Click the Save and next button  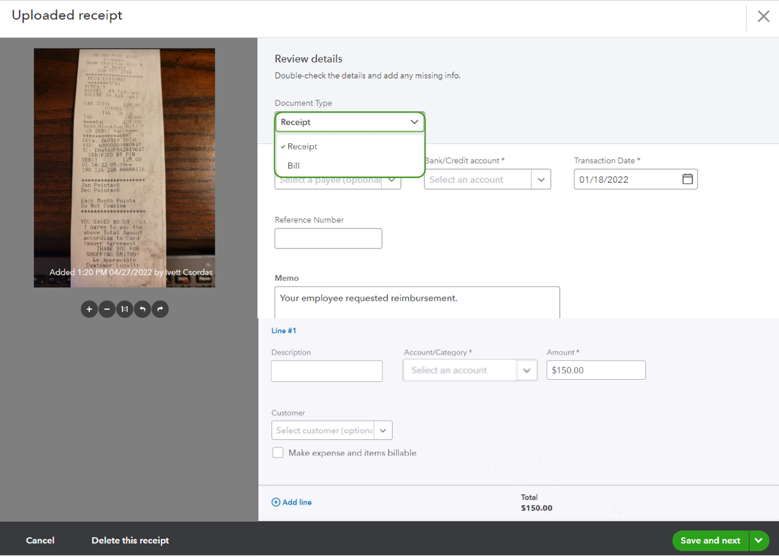710,540
